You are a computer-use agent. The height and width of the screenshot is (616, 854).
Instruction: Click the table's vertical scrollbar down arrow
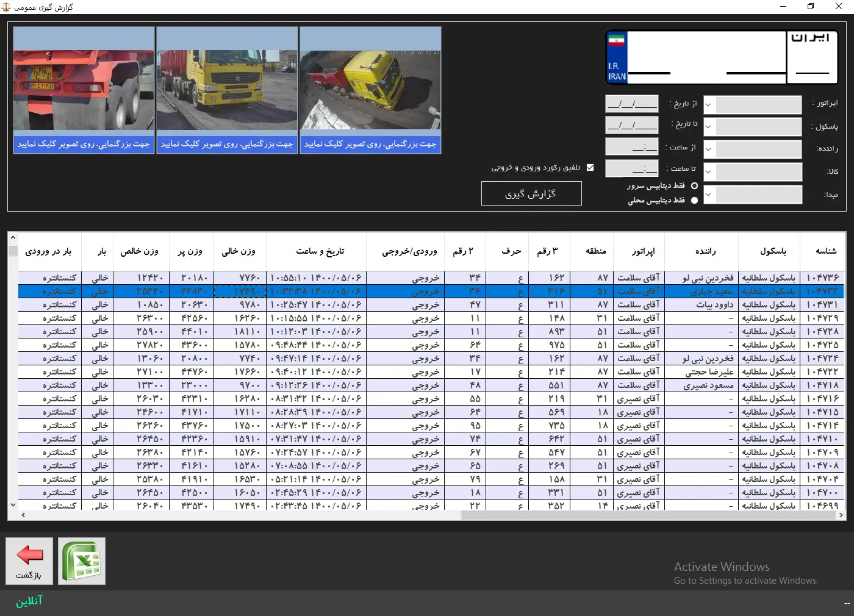click(13, 504)
